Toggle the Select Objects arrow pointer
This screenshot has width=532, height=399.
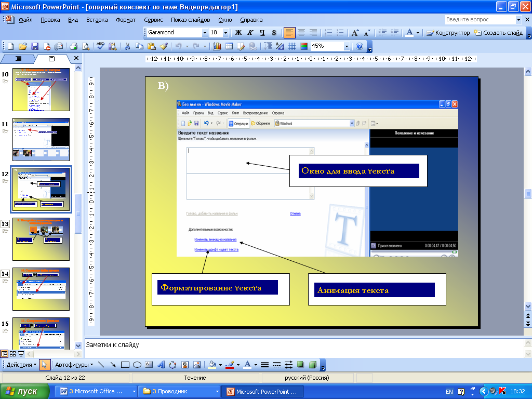[45, 365]
